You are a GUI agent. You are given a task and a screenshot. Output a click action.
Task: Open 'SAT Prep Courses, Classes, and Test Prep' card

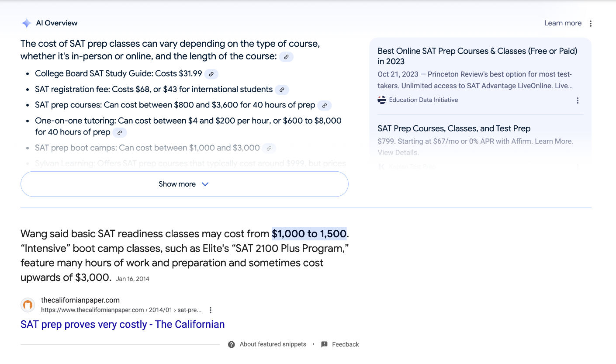pyautogui.click(x=453, y=128)
